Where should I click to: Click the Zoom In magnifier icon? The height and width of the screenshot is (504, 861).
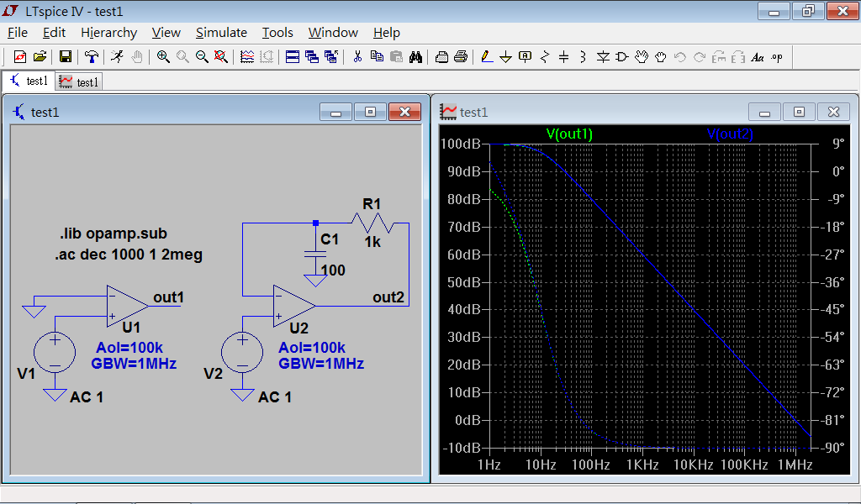tap(162, 56)
